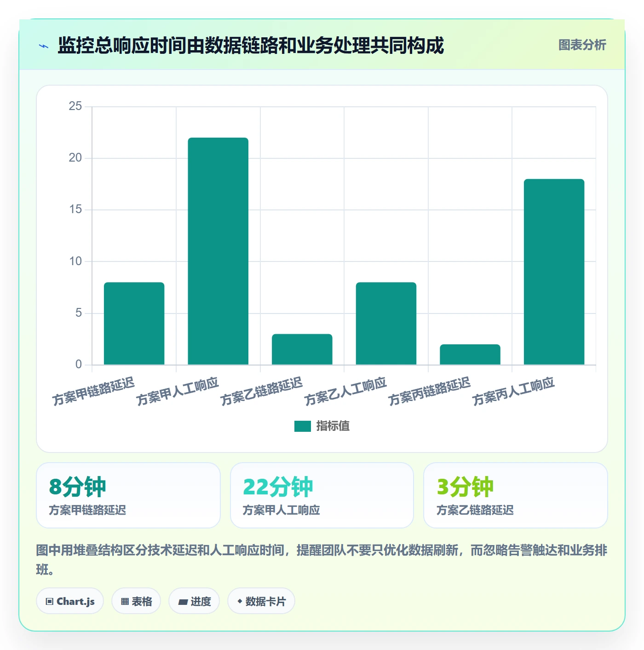The height and width of the screenshot is (650, 644).
Task: Click the title 监控总响应时间由数据链路和业务处理共同构成
Action: (x=251, y=46)
